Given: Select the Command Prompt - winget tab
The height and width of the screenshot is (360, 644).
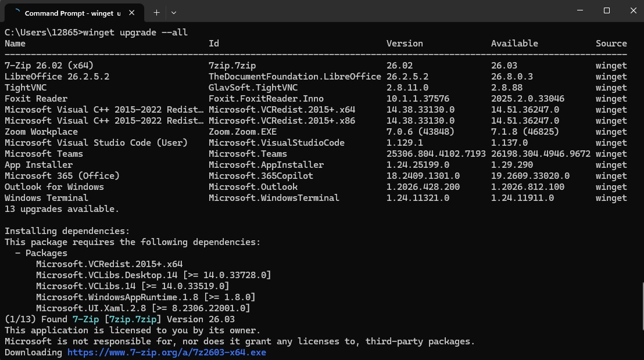Looking at the screenshot, I should [x=74, y=13].
